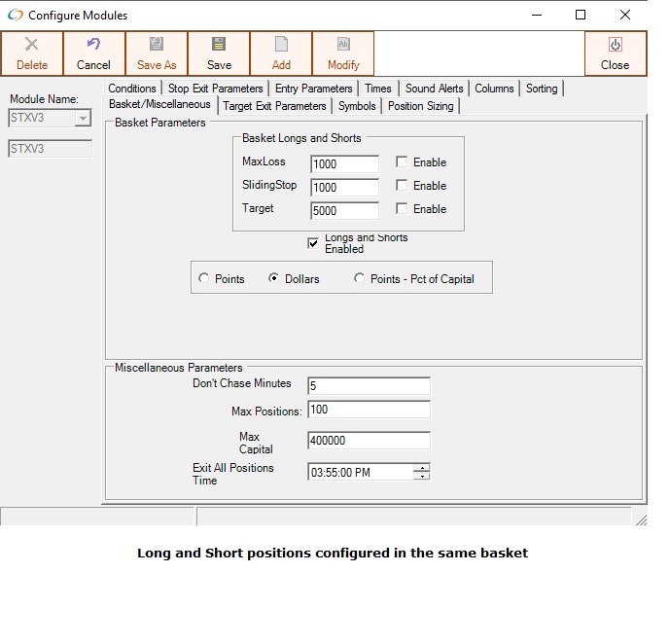This screenshot has width=670, height=644.
Task: Enable the MaxLoss checkbox
Action: click(402, 162)
